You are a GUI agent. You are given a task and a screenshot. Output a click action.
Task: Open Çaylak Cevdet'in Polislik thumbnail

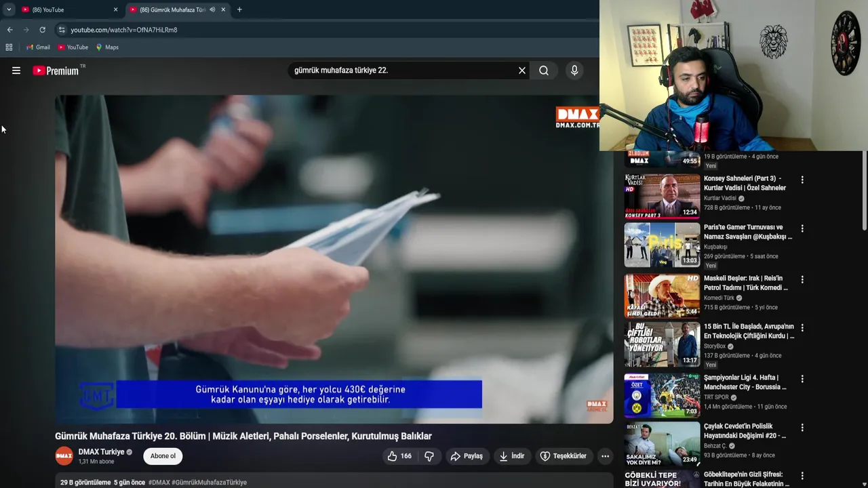[x=662, y=444]
